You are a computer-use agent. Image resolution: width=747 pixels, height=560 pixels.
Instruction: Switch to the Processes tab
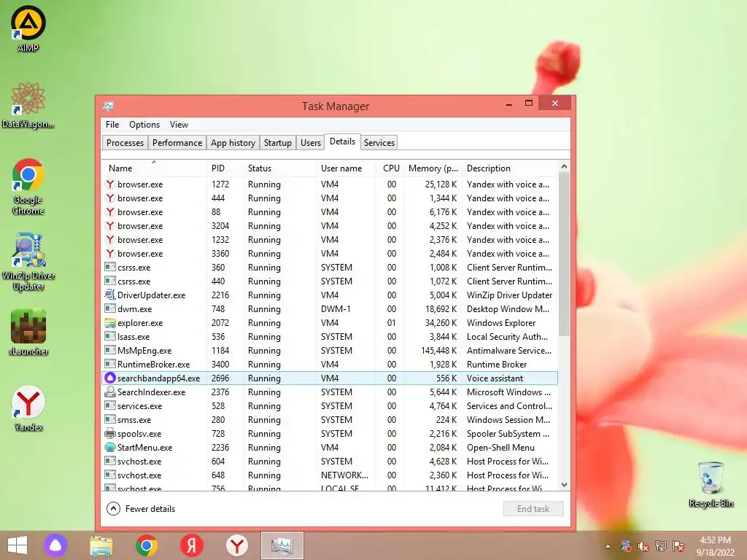(125, 143)
